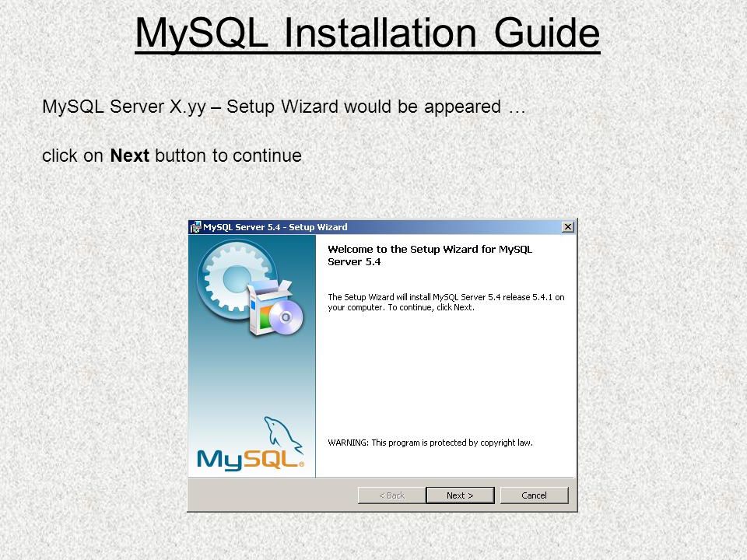Click the Next > button in wizard

[460, 495]
